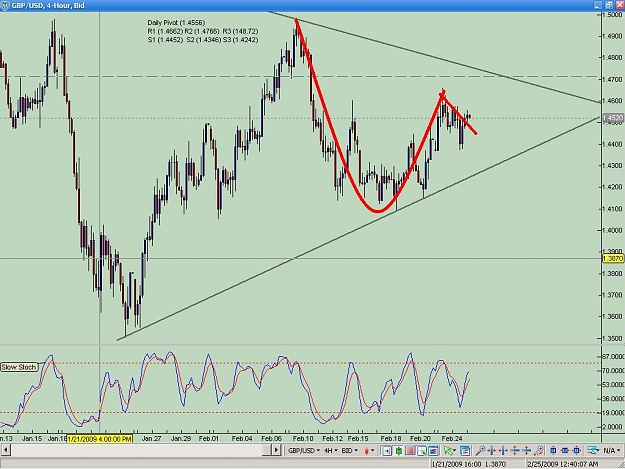
Task: Select the green arrow pointer tool
Action: point(448,451)
